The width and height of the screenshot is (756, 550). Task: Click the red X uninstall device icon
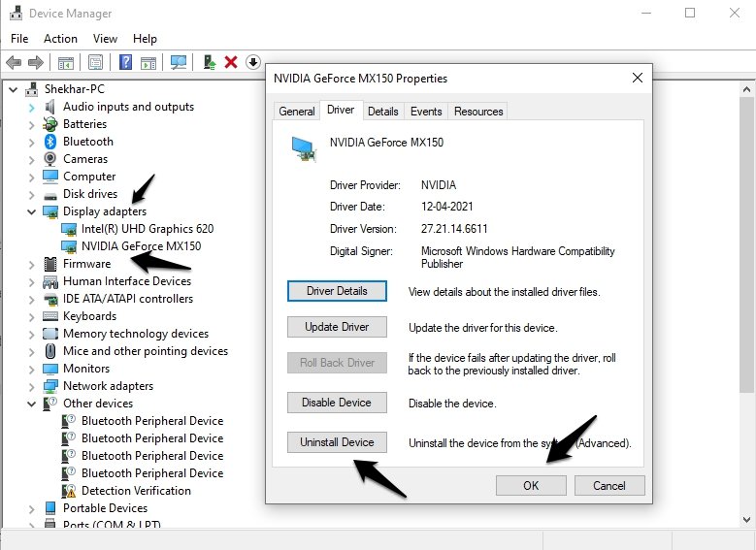(x=231, y=62)
